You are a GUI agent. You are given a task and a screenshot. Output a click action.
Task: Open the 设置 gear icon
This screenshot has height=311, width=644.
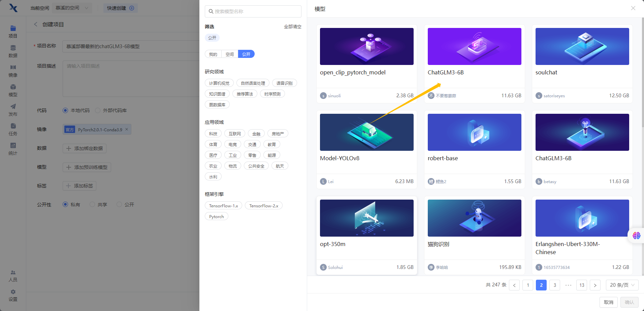(x=13, y=292)
